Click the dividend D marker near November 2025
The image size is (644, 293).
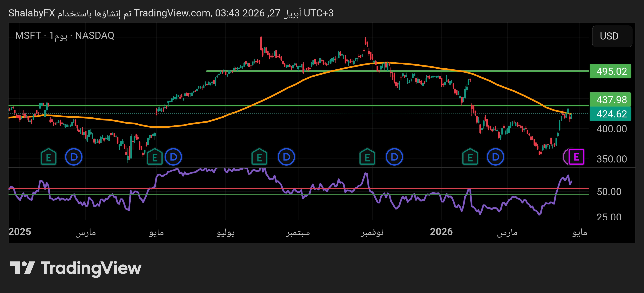pos(394,157)
